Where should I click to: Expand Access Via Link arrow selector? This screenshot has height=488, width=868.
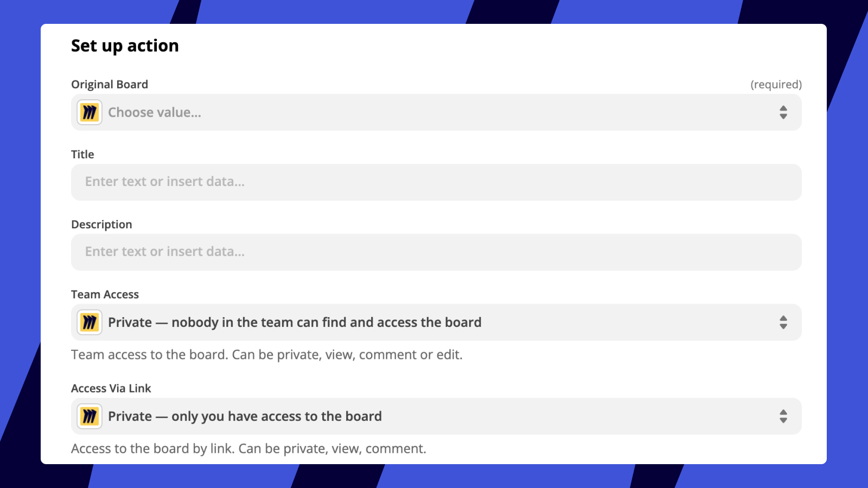783,416
